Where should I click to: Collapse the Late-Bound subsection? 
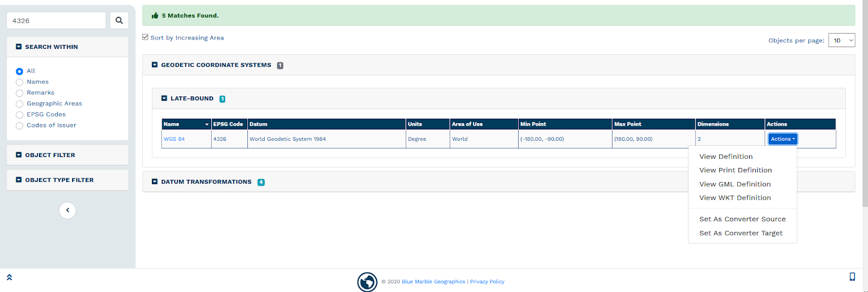tap(164, 99)
